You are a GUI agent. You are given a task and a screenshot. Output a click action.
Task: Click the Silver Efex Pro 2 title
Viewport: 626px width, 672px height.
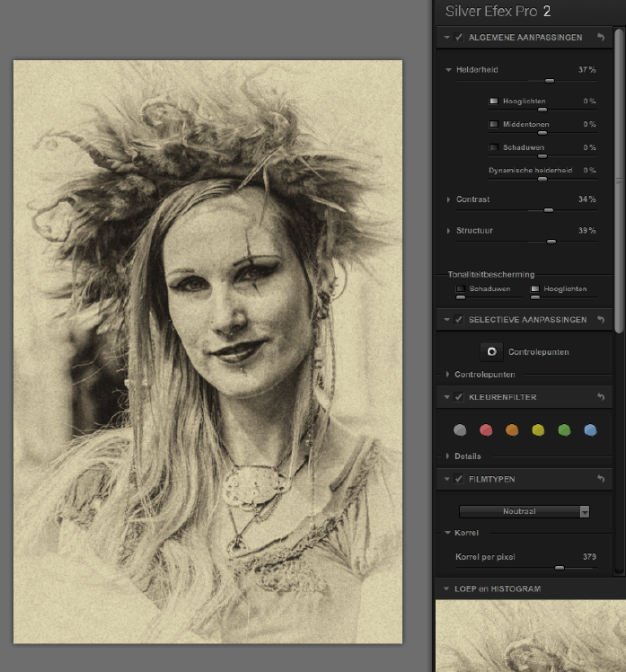(x=498, y=11)
